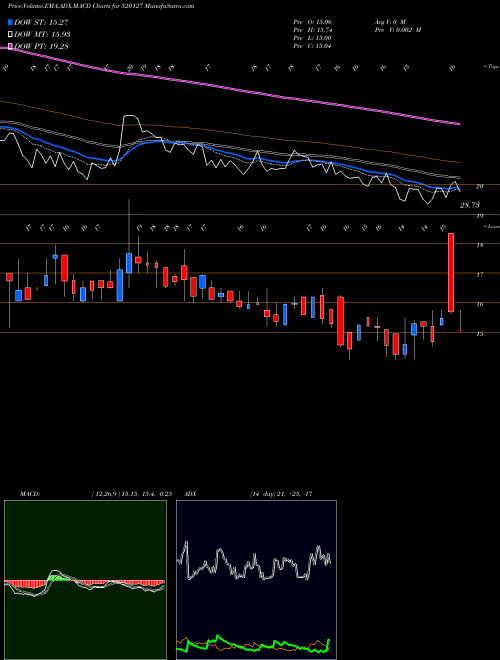Click the chart title mentioning MunafaSutra.com
This screenshot has height=660, width=500.
(x=101, y=7)
